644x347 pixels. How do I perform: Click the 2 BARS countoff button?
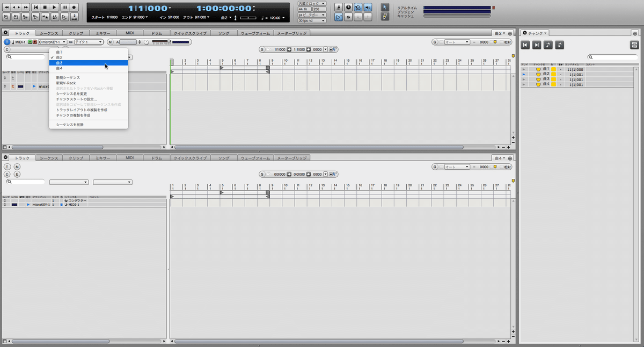[x=74, y=17]
